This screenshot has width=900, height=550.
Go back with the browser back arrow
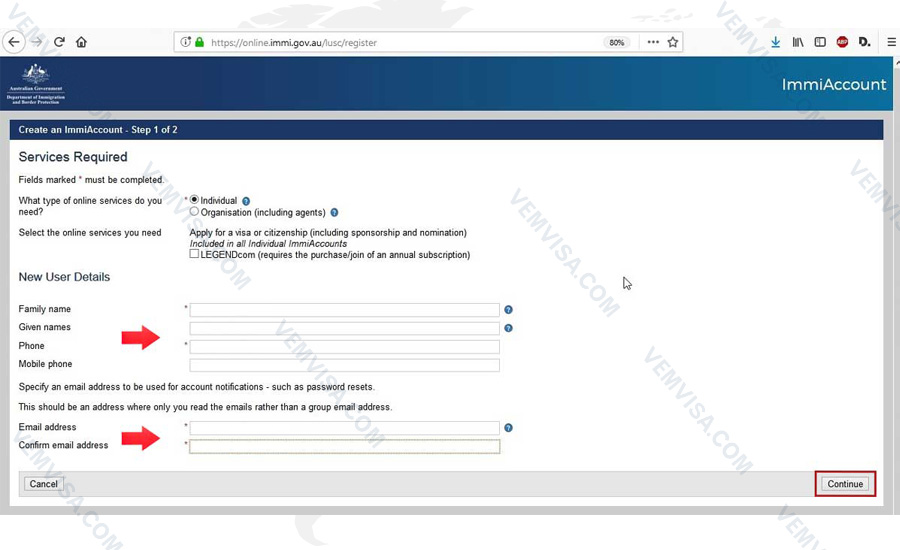point(14,42)
